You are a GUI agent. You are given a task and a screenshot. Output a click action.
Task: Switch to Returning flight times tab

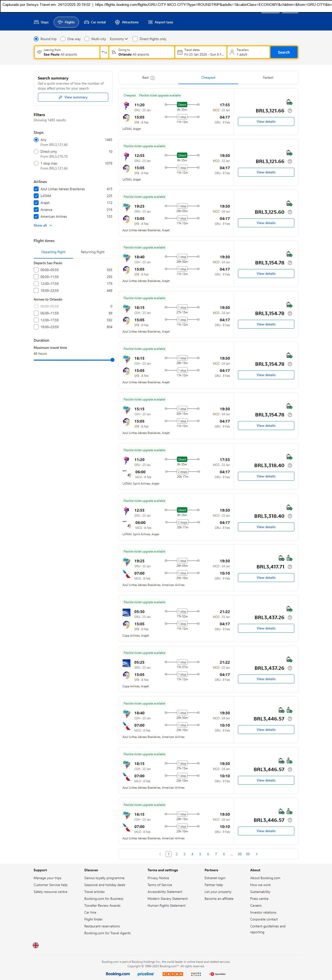(93, 252)
